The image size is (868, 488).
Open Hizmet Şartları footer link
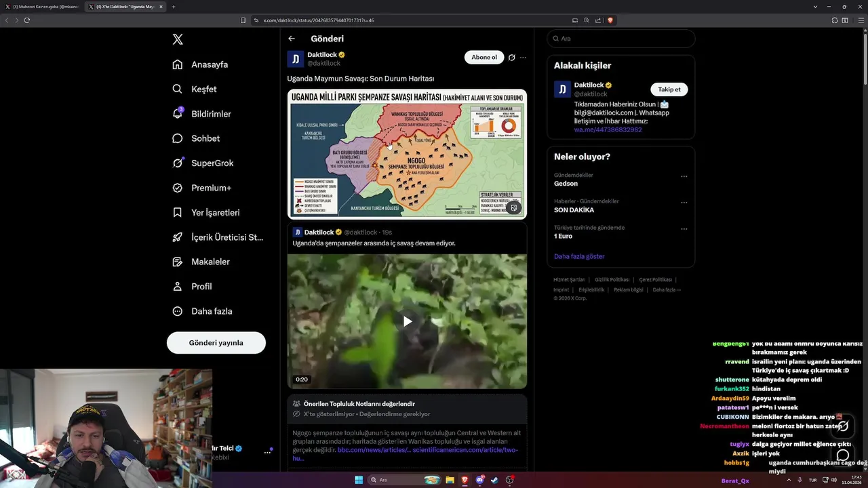pyautogui.click(x=569, y=280)
